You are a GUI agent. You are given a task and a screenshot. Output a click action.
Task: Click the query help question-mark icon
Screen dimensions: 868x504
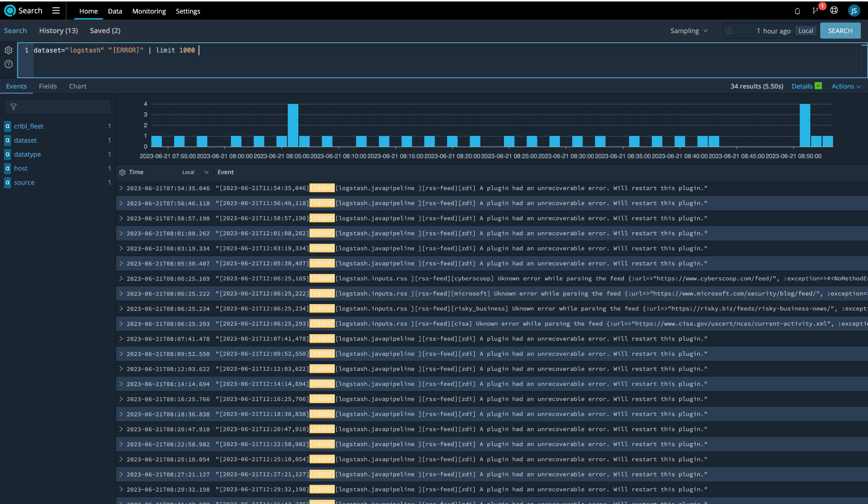[8, 64]
